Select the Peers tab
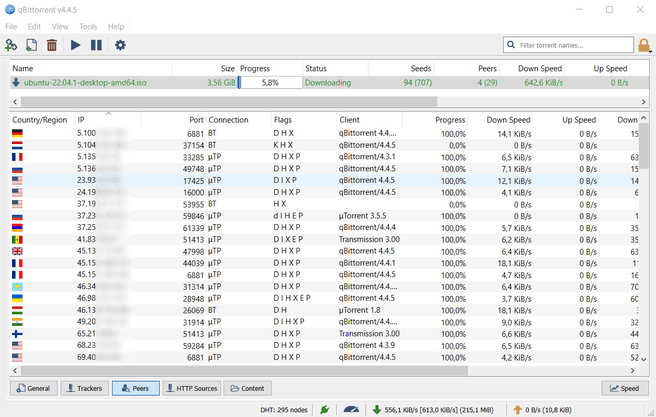Viewport: 656px width, 417px height. [x=136, y=388]
